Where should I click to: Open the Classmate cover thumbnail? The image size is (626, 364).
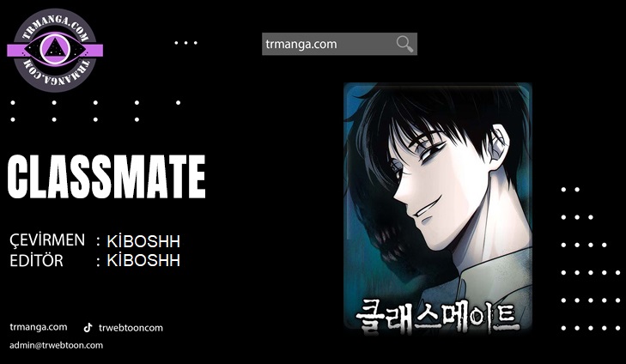(x=438, y=209)
